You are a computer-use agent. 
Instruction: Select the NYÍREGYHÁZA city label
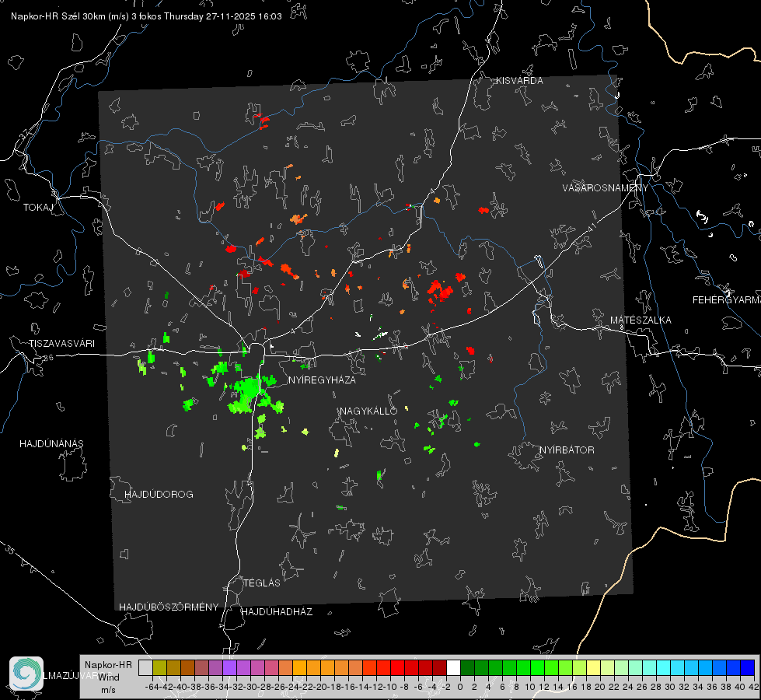(x=322, y=380)
